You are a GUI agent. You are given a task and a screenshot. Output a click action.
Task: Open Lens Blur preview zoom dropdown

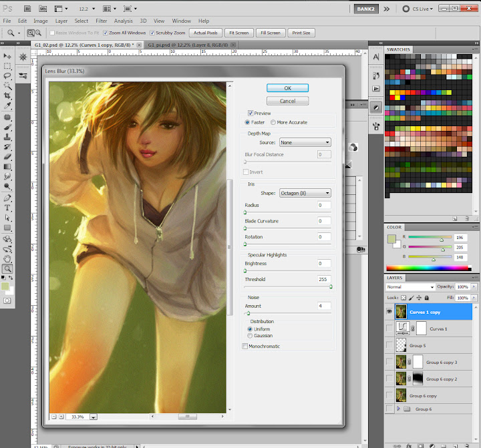click(x=94, y=417)
